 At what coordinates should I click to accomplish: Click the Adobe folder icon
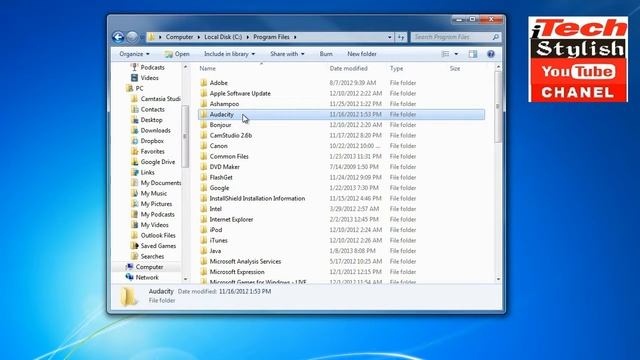point(204,83)
